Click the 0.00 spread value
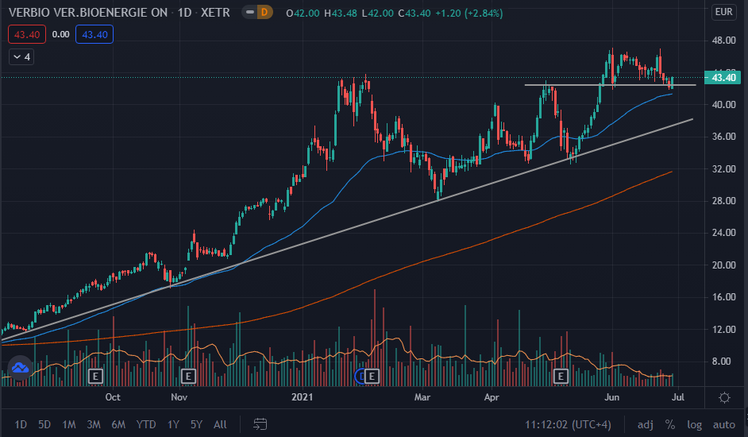 [61, 34]
